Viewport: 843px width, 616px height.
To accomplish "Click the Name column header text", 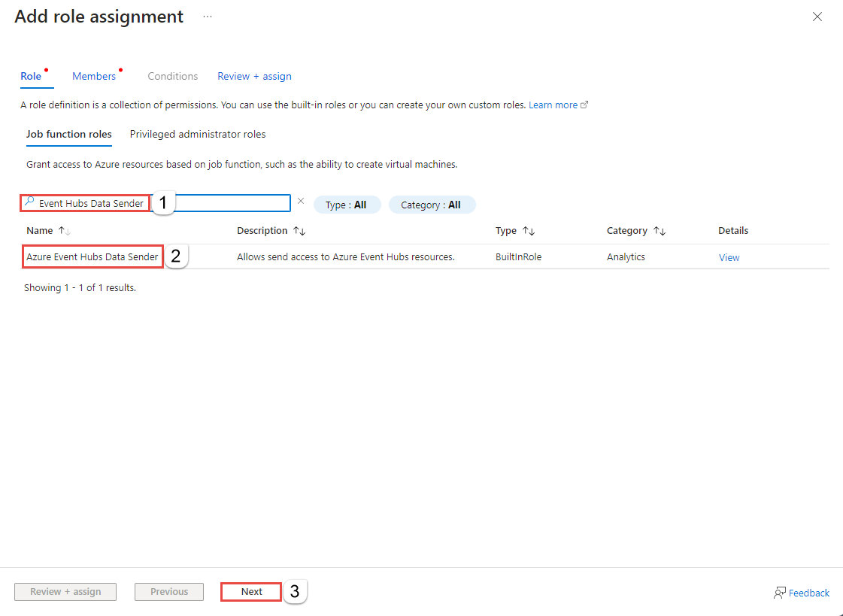I will 40,231.
